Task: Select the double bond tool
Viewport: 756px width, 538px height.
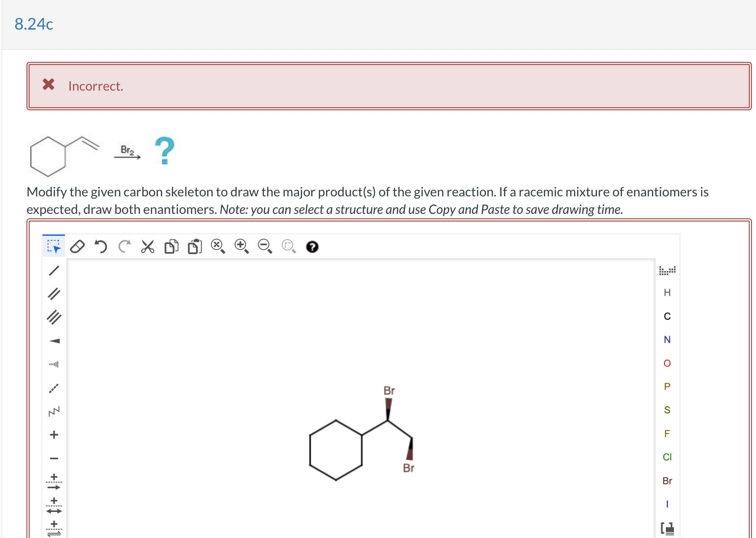Action: pos(54,294)
